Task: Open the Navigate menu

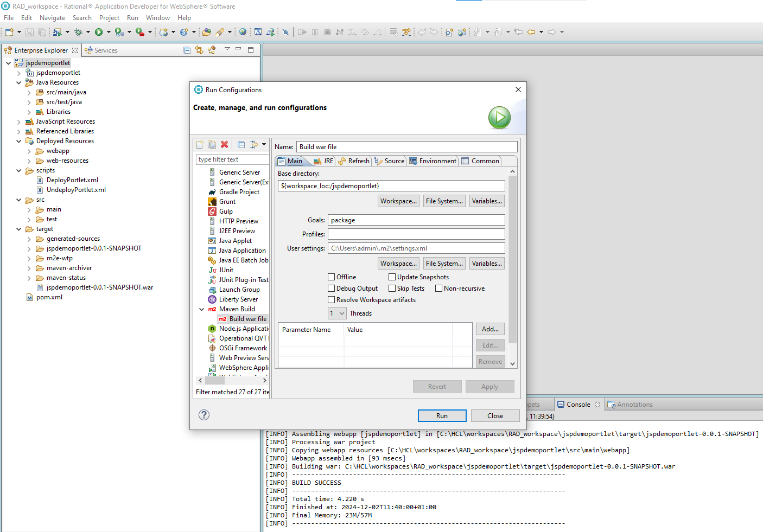Action: point(53,18)
